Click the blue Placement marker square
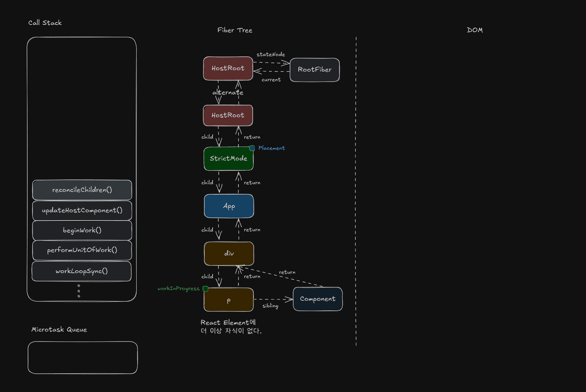 pyautogui.click(x=252, y=148)
